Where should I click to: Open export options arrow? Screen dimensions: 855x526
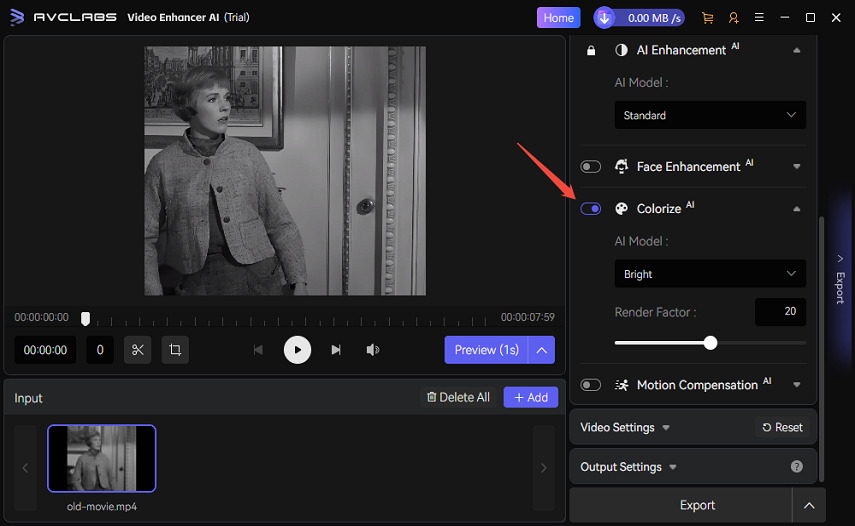click(x=809, y=505)
